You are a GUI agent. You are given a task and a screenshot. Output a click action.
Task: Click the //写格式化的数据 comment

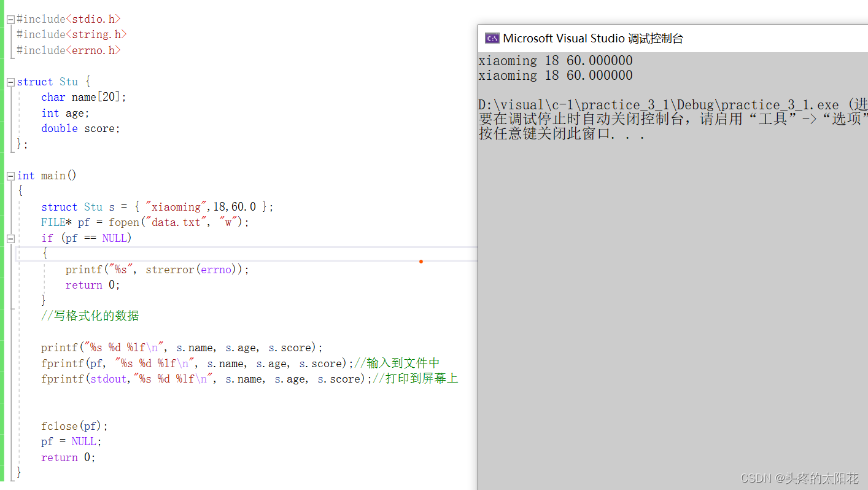(90, 316)
